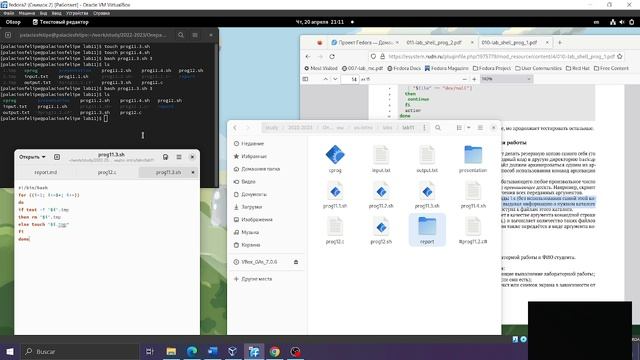Open Текстовый редактор app menu
640x360 pixels.
coord(60,22)
